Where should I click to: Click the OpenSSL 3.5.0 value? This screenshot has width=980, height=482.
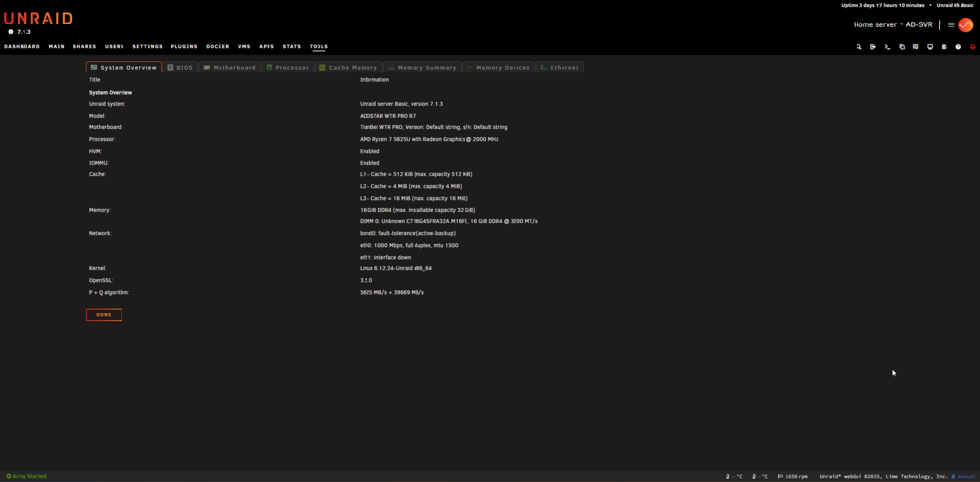point(367,281)
